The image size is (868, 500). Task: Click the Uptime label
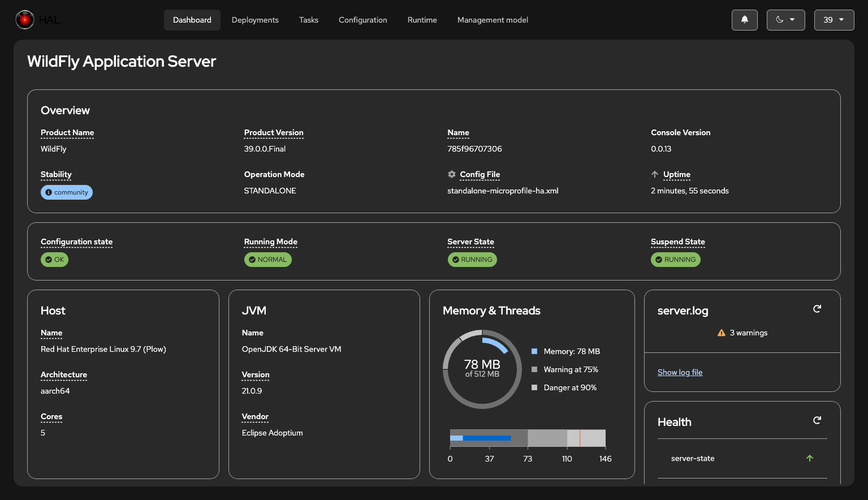coord(677,174)
